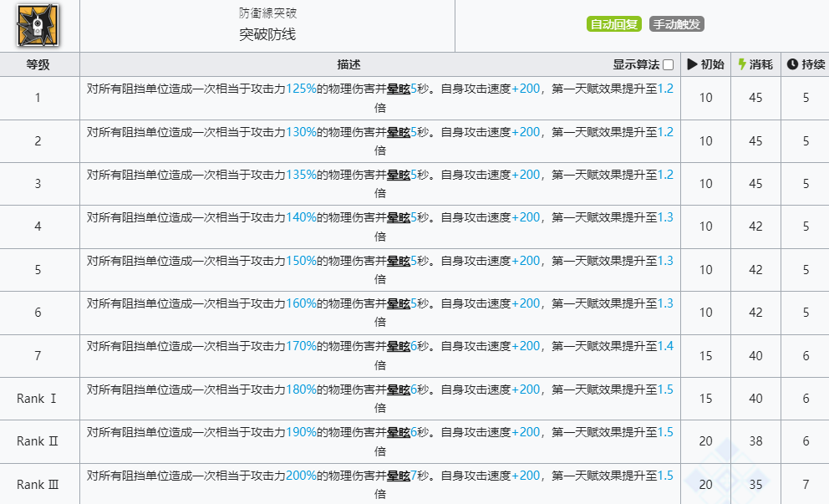This screenshot has width=829, height=504.
Task: Click the 1.4 multiplier in level 7 row
Action: (x=666, y=346)
